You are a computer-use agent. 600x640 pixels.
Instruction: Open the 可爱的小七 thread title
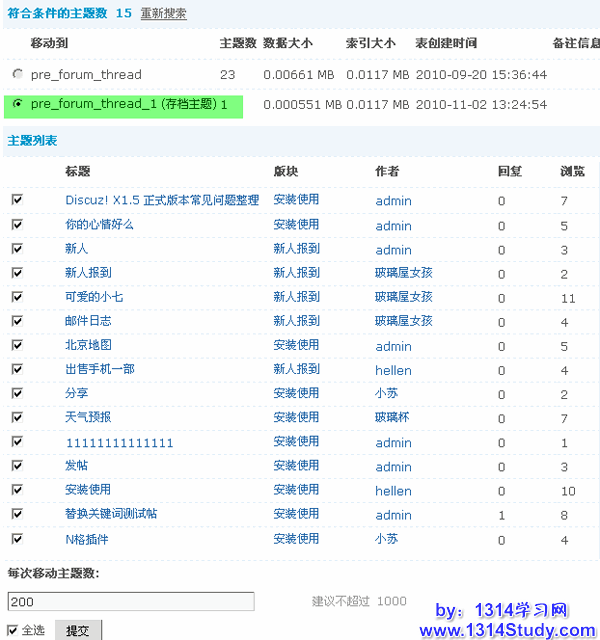[94, 297]
